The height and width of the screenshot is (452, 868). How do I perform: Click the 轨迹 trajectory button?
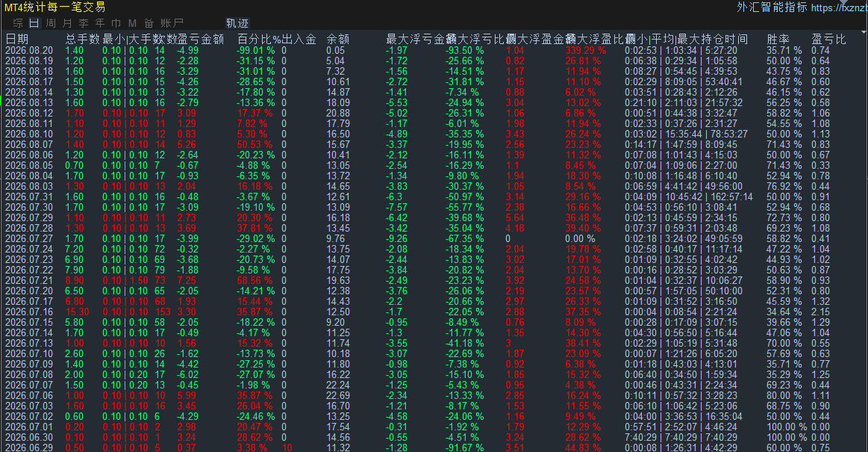237,23
